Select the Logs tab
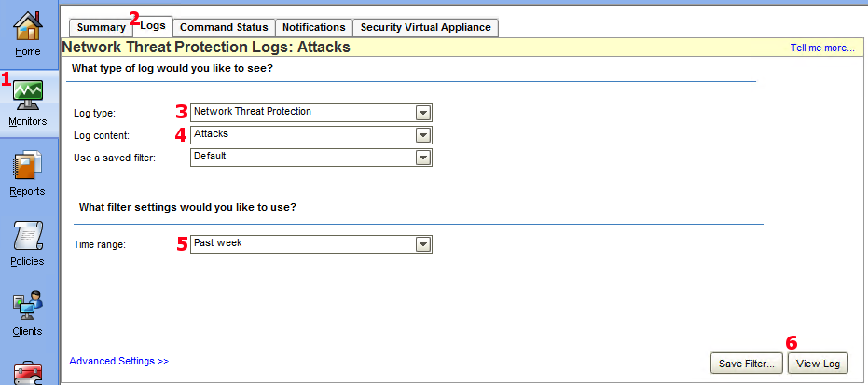868x385 pixels. (153, 26)
